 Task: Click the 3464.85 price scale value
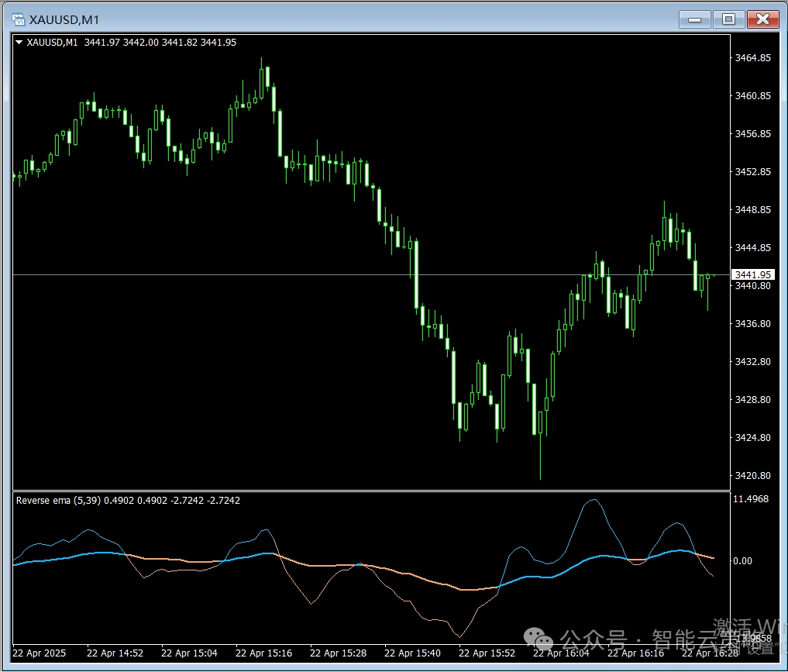coord(752,58)
